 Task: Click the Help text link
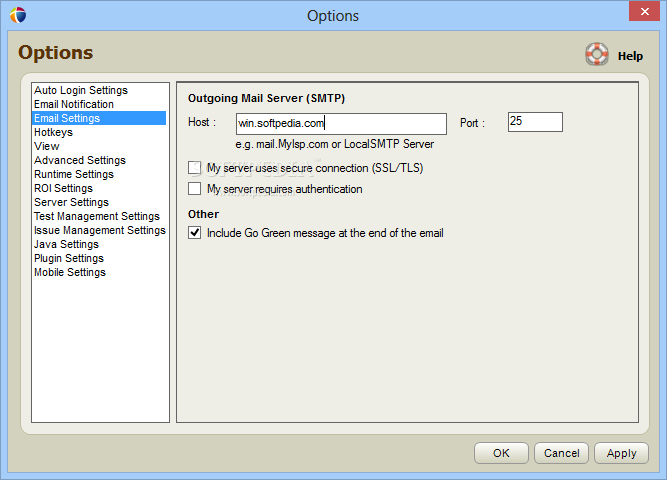coord(630,56)
